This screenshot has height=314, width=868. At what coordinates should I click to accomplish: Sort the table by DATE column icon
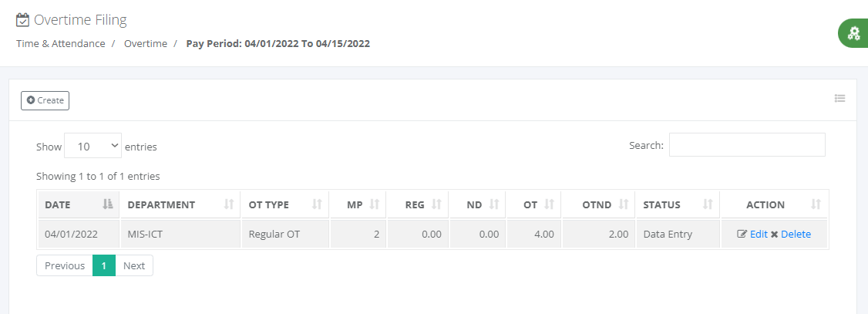[108, 204]
